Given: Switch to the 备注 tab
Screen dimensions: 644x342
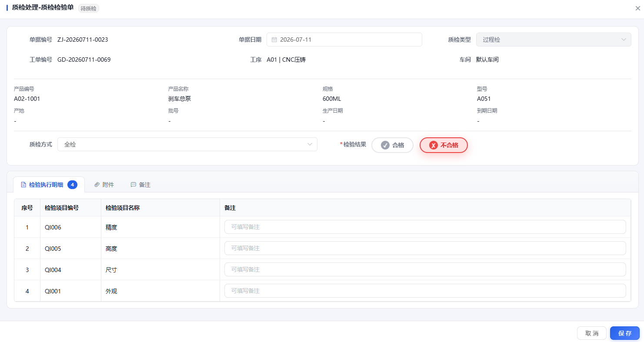Looking at the screenshot, I should (140, 185).
